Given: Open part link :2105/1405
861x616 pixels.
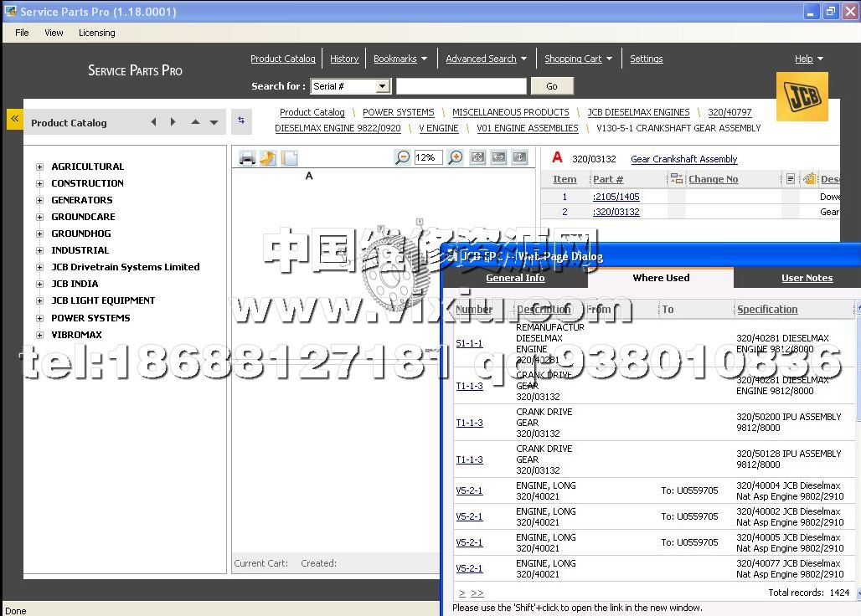Looking at the screenshot, I should coord(616,197).
